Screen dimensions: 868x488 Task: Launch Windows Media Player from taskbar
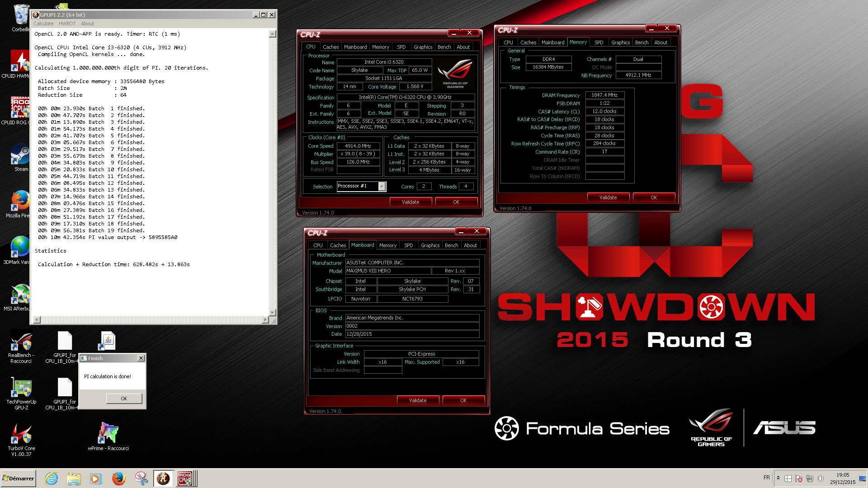(x=96, y=479)
